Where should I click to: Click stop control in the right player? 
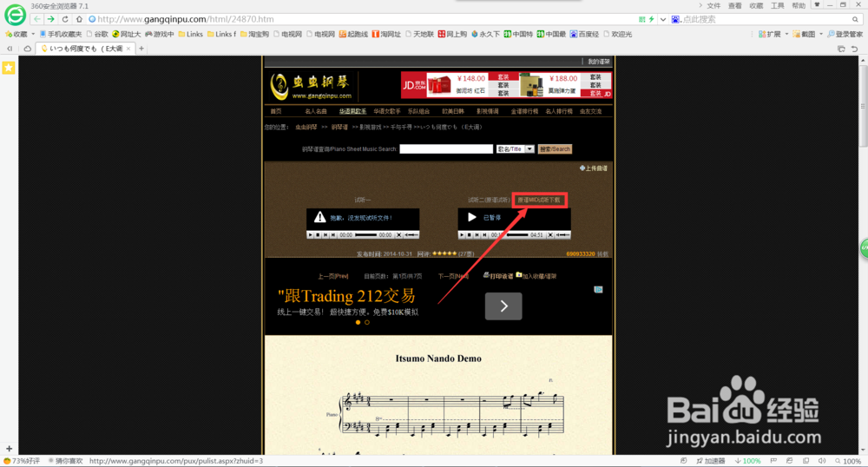point(470,235)
